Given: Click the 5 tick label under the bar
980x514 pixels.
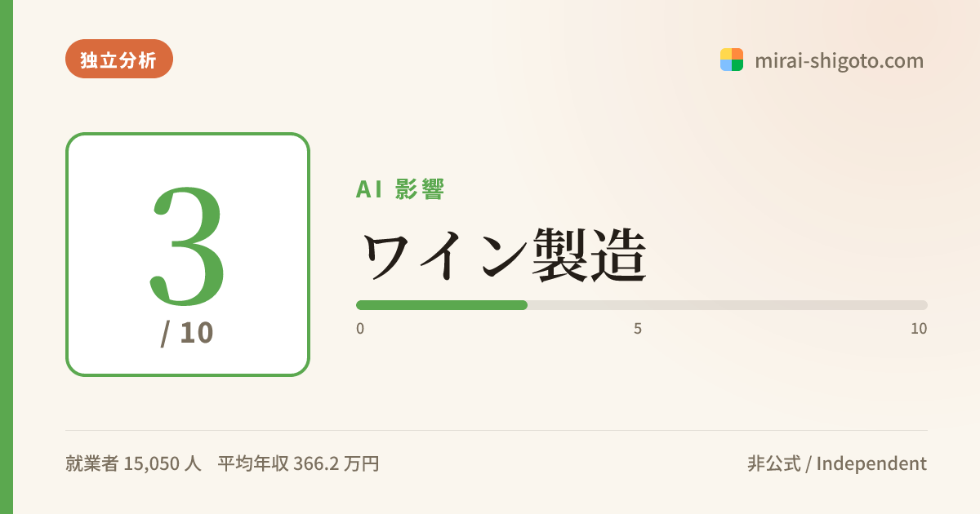Looking at the screenshot, I should (638, 329).
